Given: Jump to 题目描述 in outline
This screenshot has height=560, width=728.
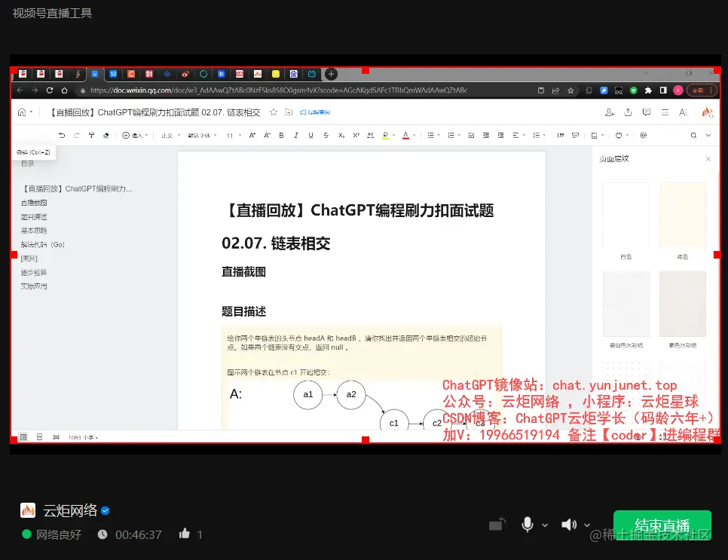Looking at the screenshot, I should 34,216.
